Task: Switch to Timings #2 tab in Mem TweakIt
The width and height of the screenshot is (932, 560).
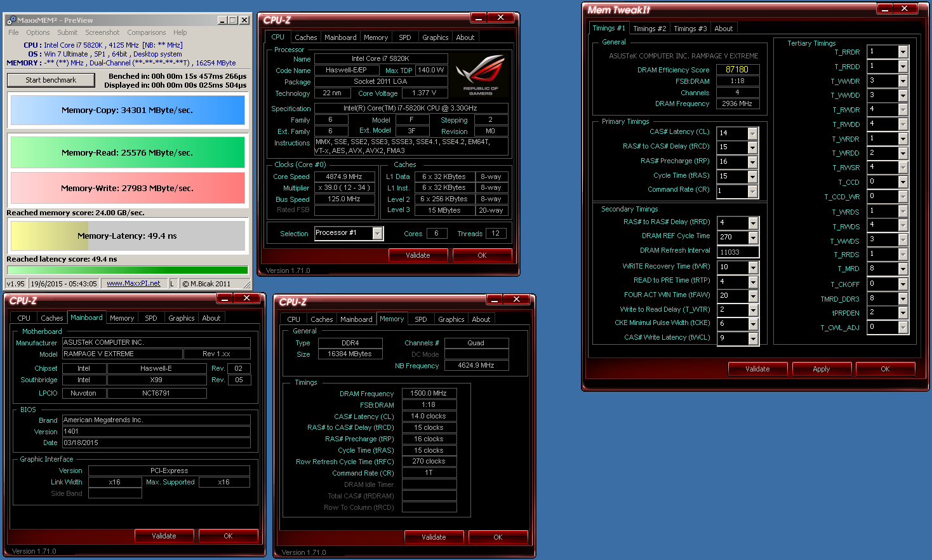Action: [649, 29]
